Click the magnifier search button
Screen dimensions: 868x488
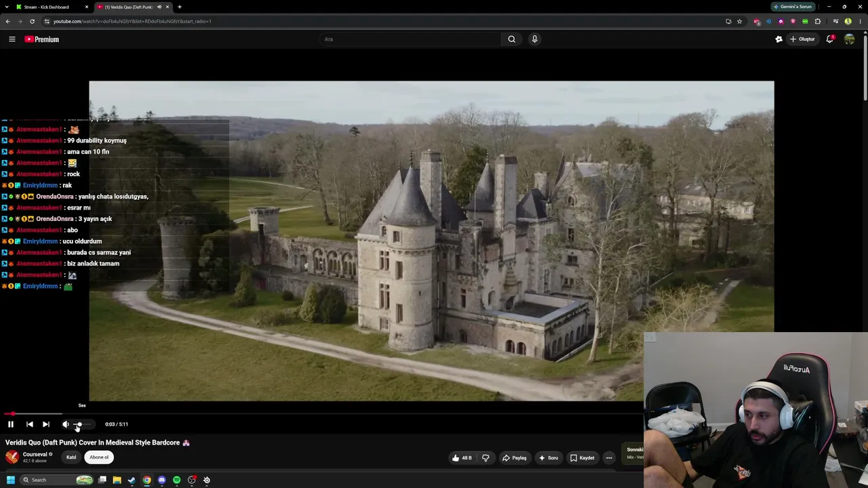point(512,39)
